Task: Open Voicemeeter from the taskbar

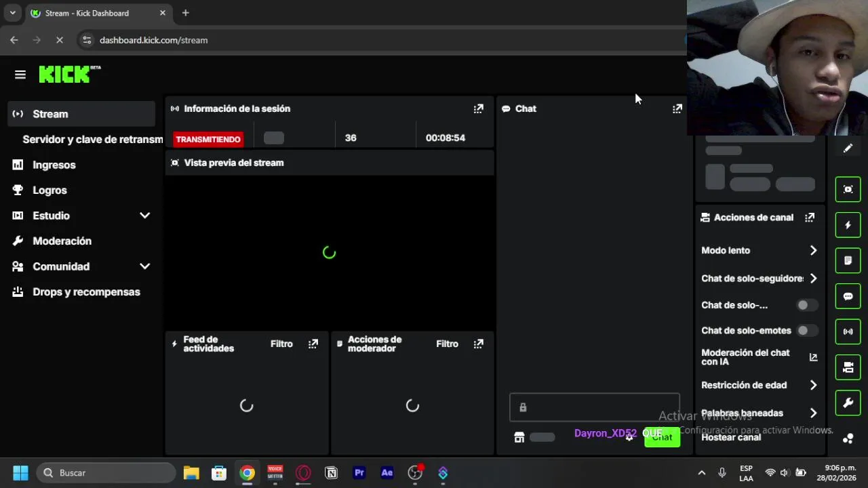Action: [275, 473]
